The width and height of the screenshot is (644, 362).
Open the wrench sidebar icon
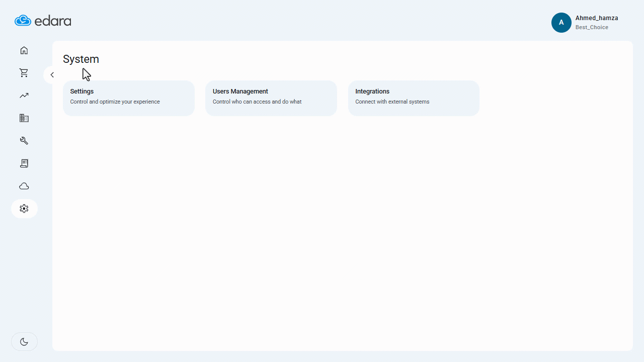click(24, 141)
